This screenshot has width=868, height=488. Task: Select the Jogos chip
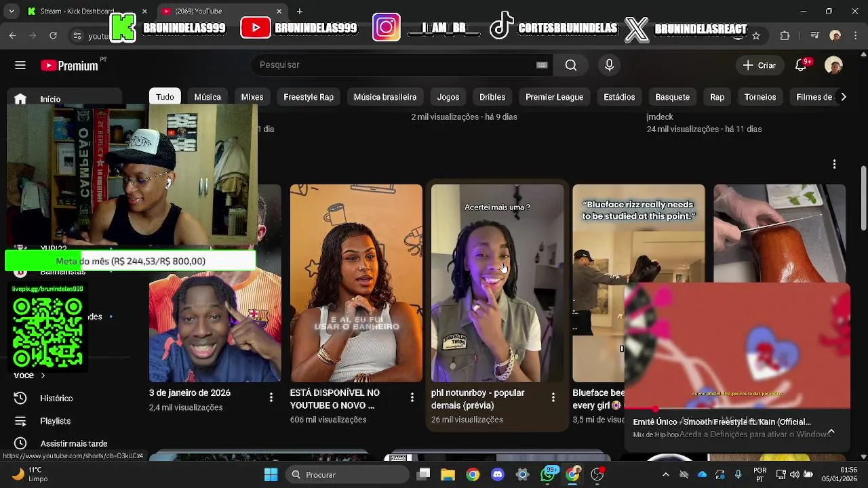coord(448,97)
